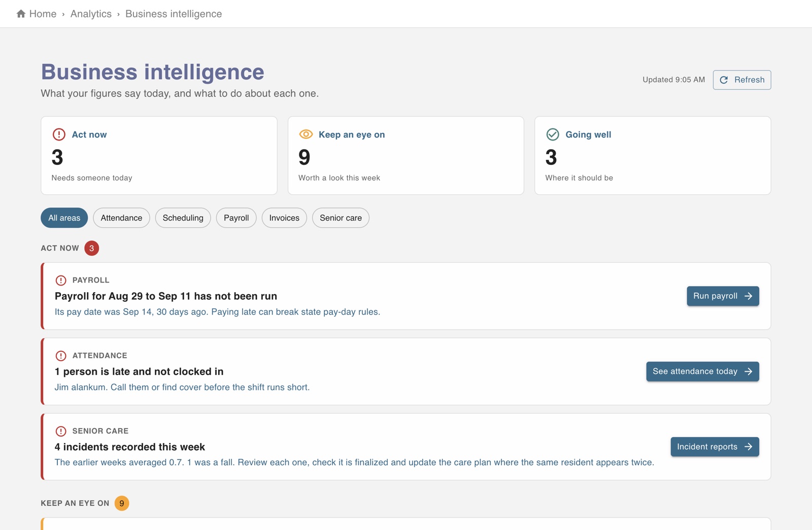Click arrow icon on See attendance today

tap(749, 371)
